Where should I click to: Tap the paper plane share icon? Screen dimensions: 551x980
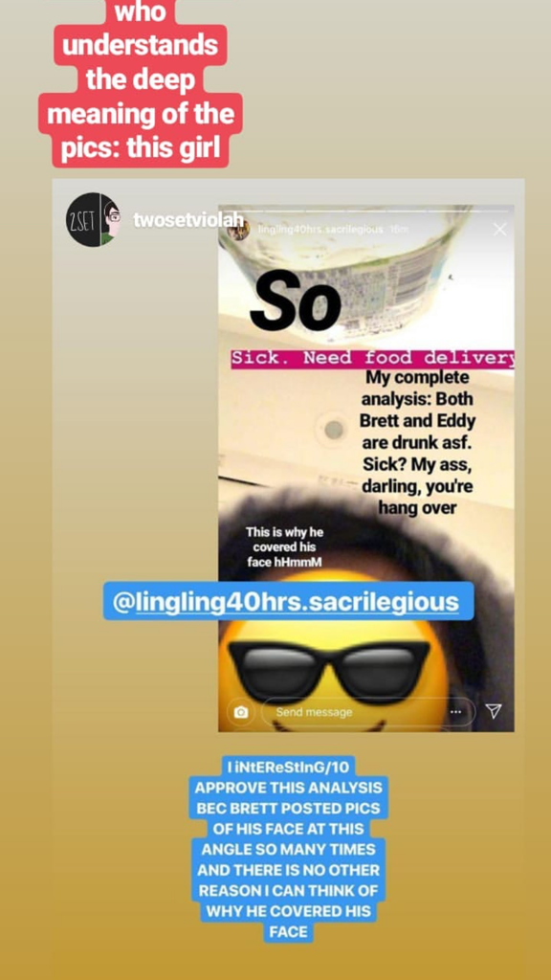point(494,711)
